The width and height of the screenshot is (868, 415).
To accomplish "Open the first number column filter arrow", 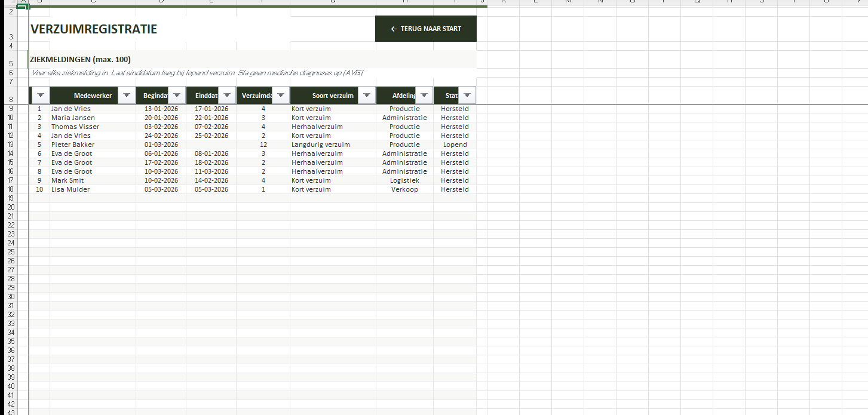I will point(40,96).
